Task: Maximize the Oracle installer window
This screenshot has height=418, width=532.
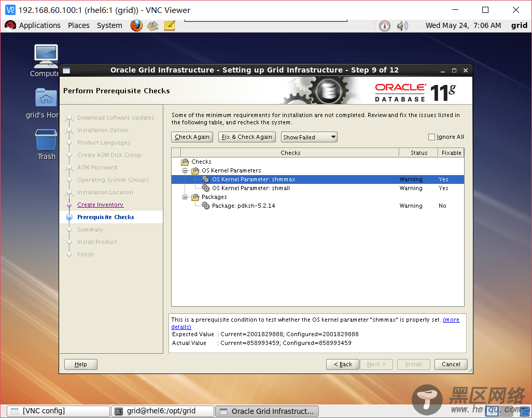Action: [454, 70]
